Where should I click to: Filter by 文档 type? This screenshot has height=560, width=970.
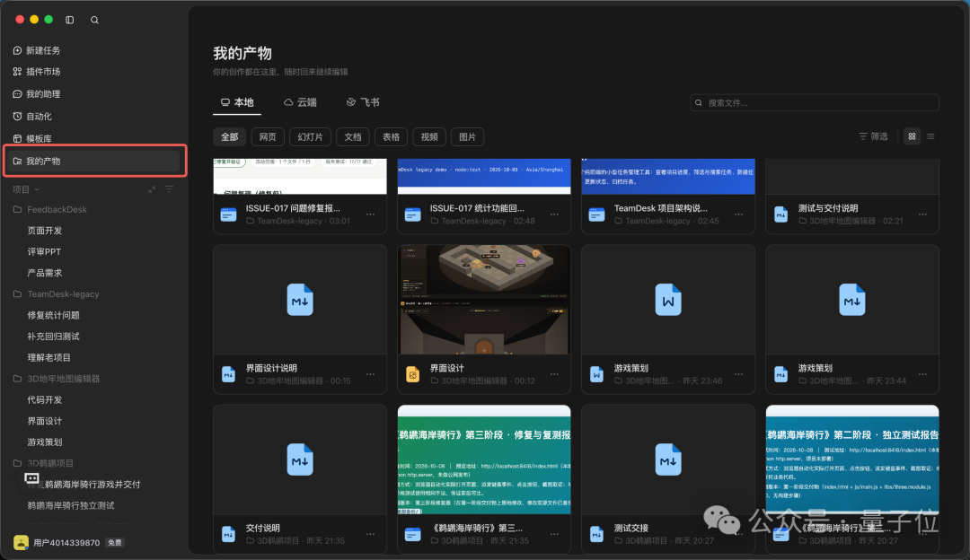point(353,136)
